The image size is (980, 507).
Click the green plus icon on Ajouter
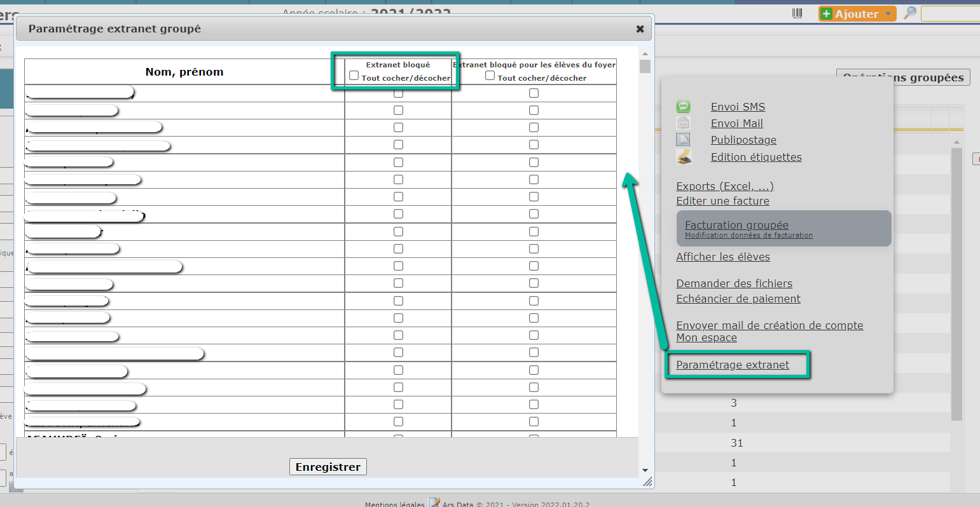tap(826, 14)
